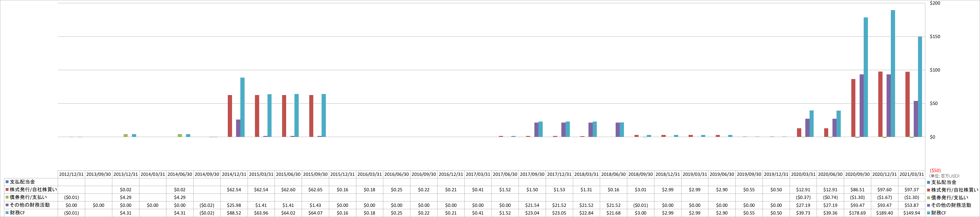Click the 2012/12/31 column header
Image resolution: width=980 pixels, height=217 pixels.
click(x=71, y=174)
